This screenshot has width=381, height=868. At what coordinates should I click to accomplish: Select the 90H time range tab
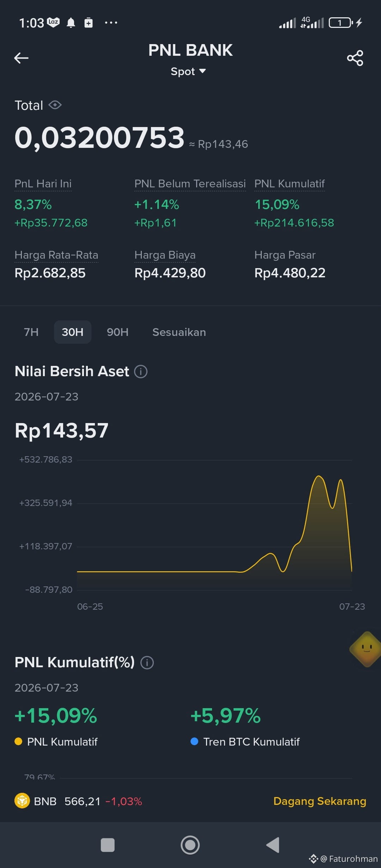coord(118,332)
